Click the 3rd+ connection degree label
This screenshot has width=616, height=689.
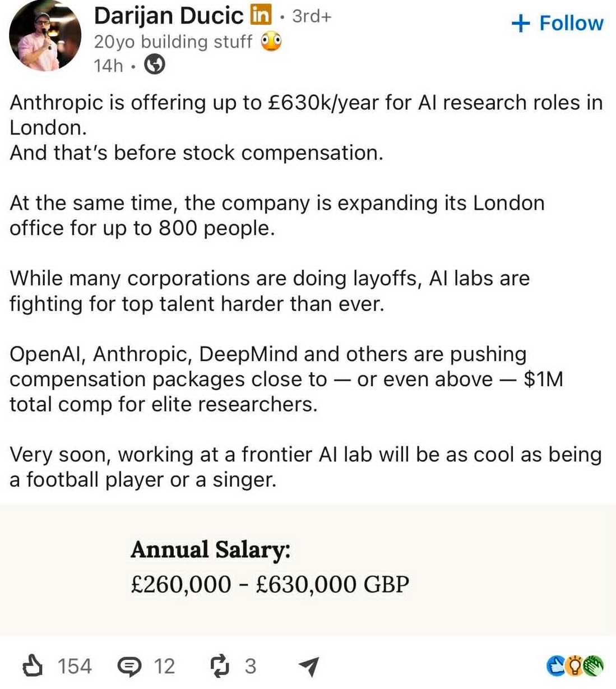coord(312,16)
